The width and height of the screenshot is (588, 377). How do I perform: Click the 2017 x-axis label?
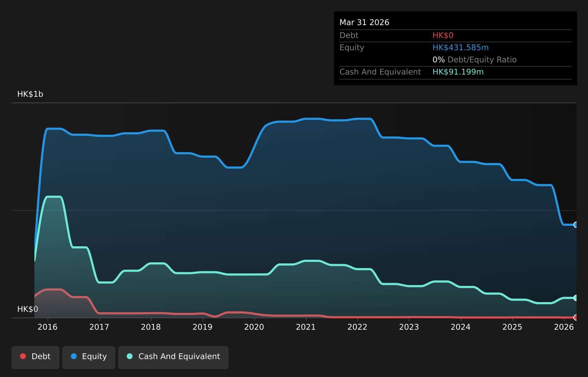pyautogui.click(x=99, y=327)
